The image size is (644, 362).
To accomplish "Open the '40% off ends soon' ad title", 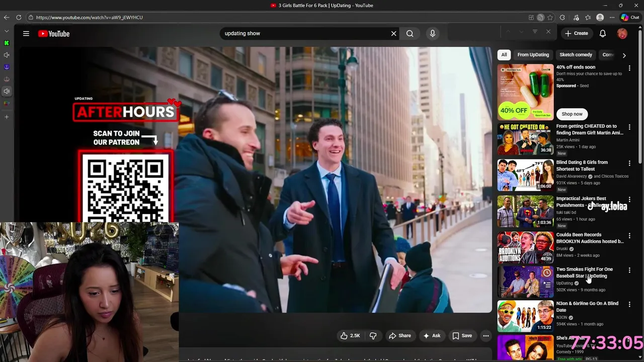I will [576, 67].
